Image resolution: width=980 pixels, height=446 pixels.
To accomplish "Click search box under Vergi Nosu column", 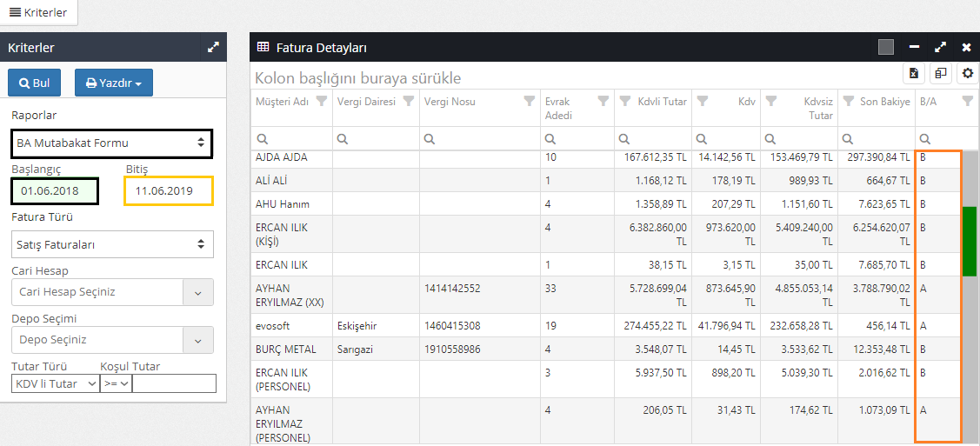I will [479, 139].
